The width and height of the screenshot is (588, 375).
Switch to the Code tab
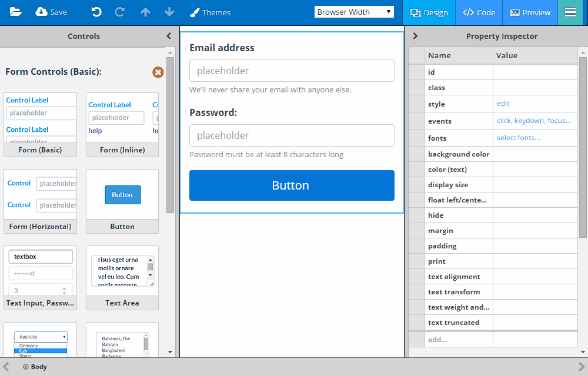(479, 12)
